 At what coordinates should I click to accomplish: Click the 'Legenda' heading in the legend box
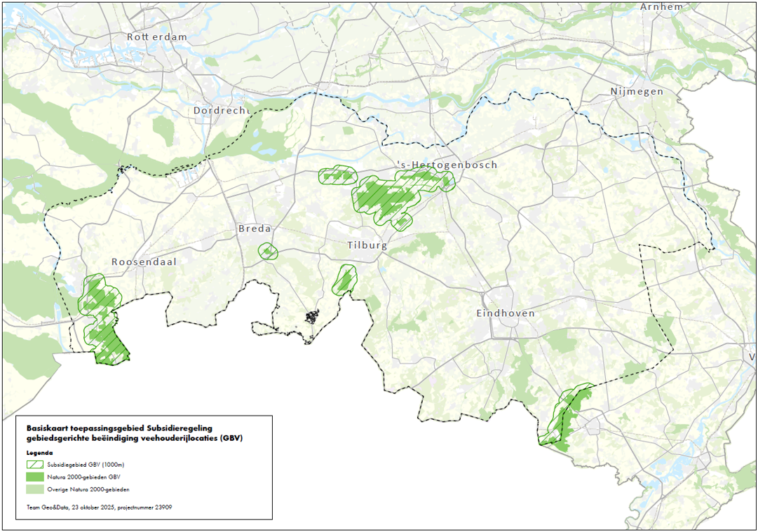[x=39, y=453]
